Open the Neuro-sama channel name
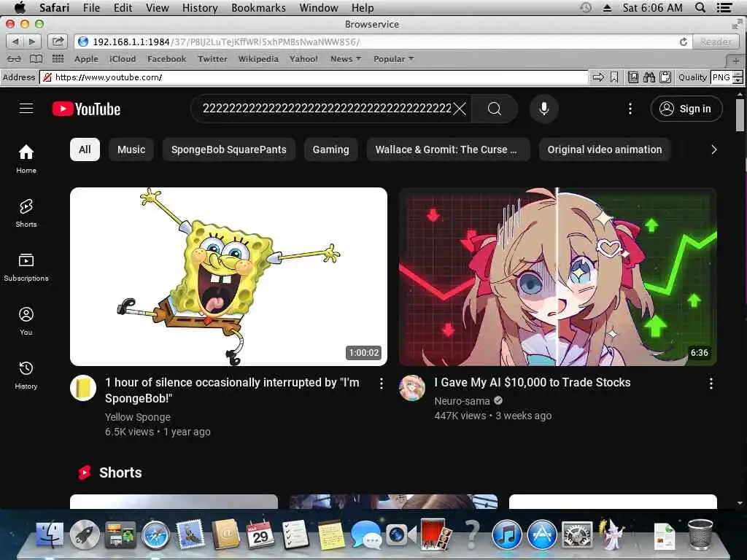 point(462,401)
